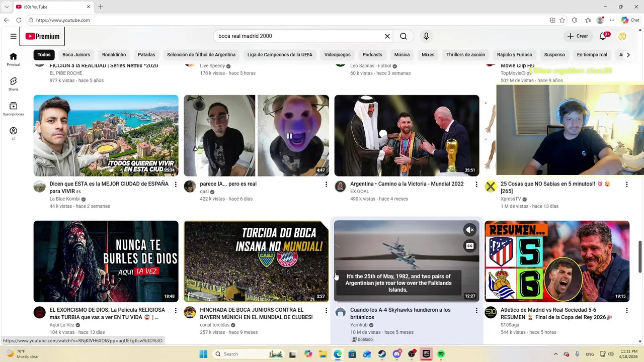The height and width of the screenshot is (362, 644).
Task: Select the Suspenso filter chip
Action: pos(554,55)
